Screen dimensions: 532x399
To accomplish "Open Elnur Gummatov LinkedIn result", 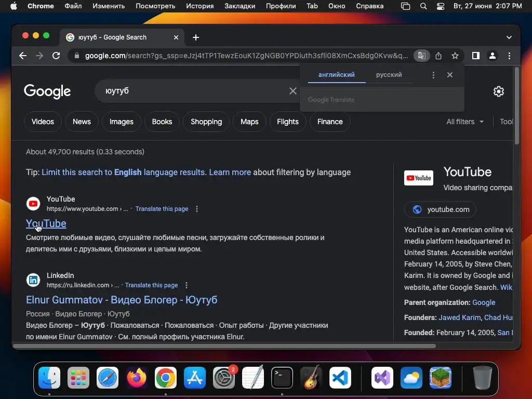I will coord(122,300).
